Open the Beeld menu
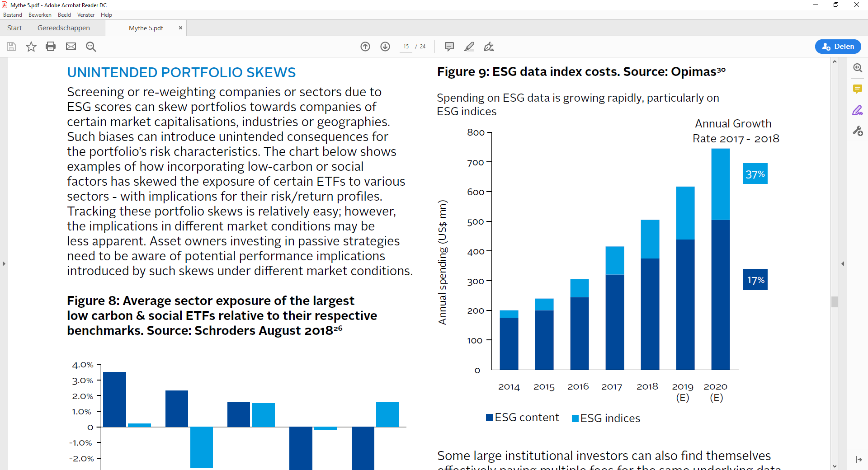868x470 pixels. pyautogui.click(x=64, y=15)
